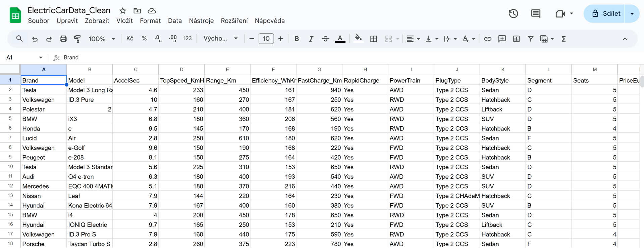Apply percent format icon
644x248 pixels.
coord(144,39)
